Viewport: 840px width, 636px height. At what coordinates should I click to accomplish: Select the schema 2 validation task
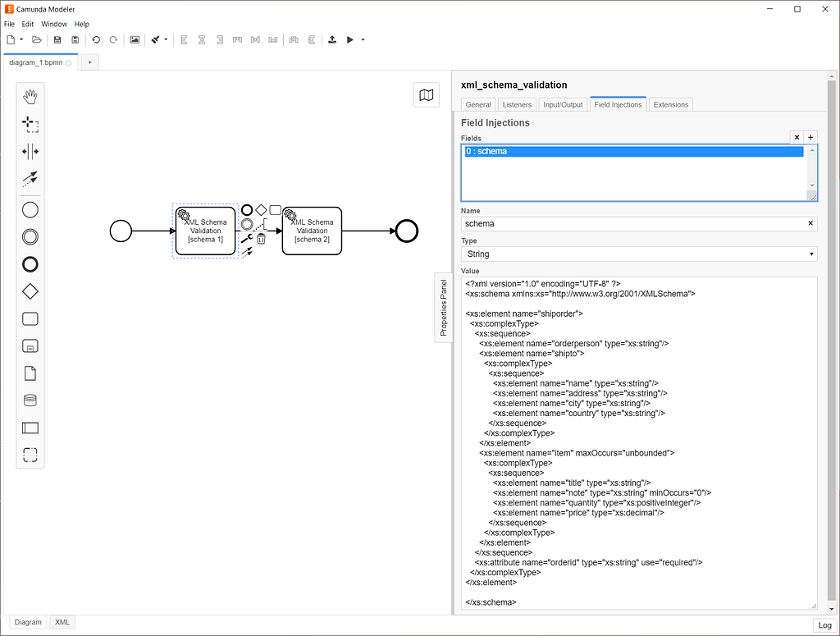312,231
